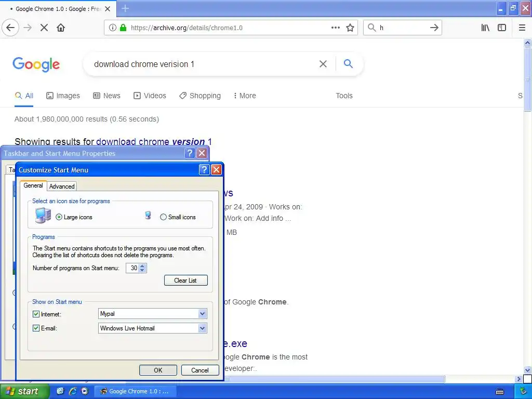Show site information icon in address bar
The width and height of the screenshot is (532, 399).
(113, 28)
